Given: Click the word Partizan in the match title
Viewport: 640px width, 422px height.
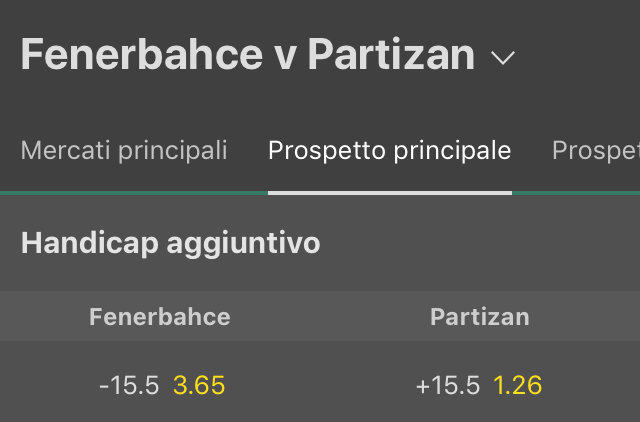Looking at the screenshot, I should tap(391, 55).
